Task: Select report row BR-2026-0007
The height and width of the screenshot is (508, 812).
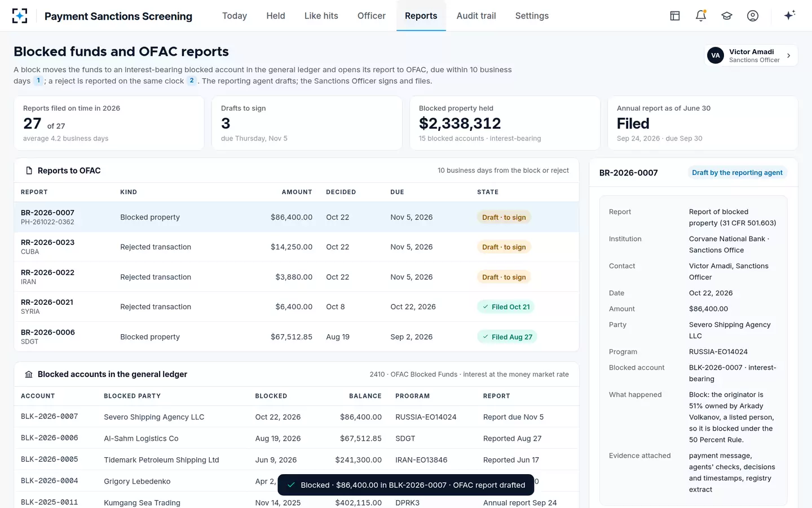Action: 297,217
